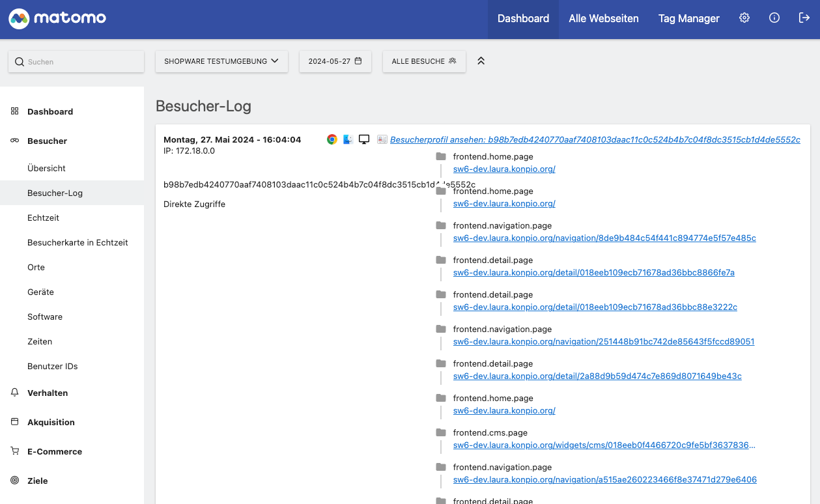Click folder icon beside detail link ending 8866fe7a
This screenshot has width=820, height=504.
point(441,260)
